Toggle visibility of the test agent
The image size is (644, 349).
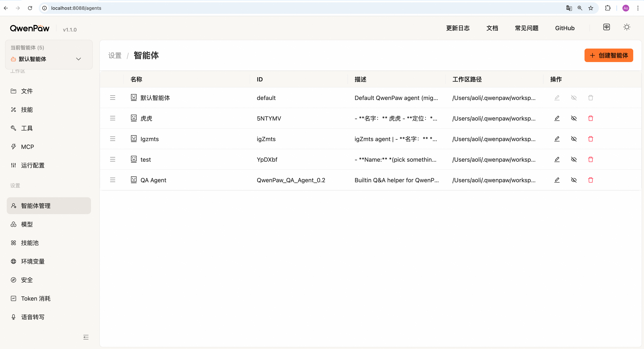(x=574, y=159)
